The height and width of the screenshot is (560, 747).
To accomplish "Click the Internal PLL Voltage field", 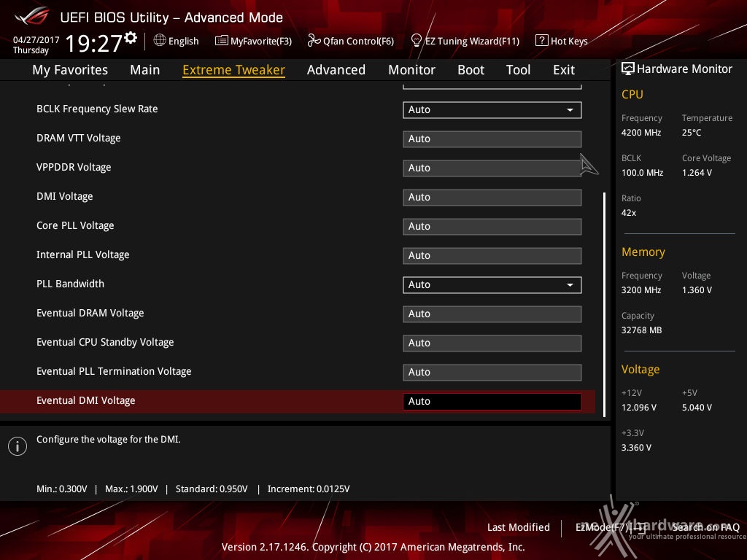I will [x=492, y=256].
